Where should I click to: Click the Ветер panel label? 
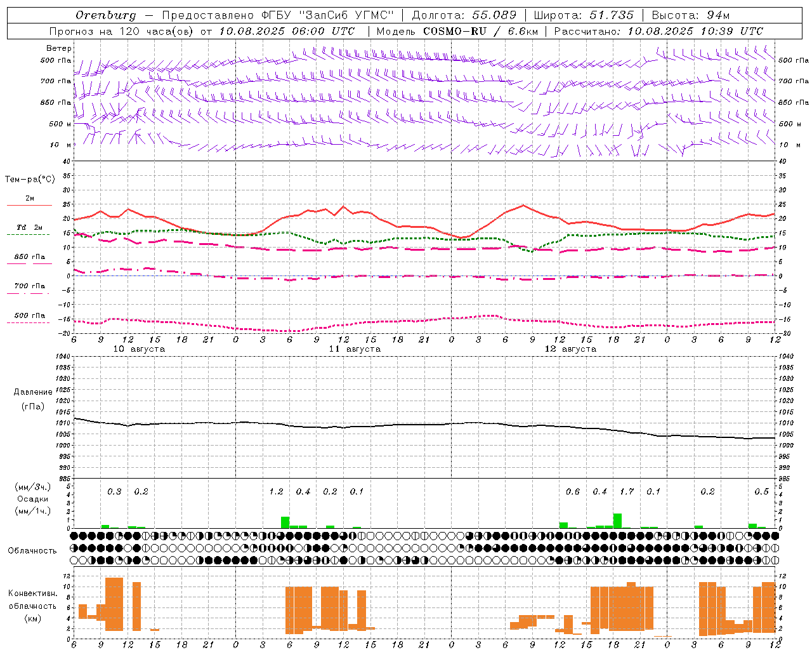pyautogui.click(x=59, y=48)
